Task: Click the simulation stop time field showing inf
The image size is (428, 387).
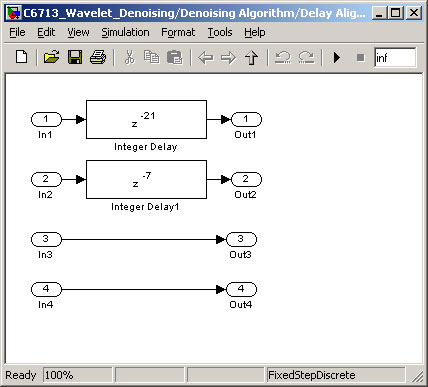Action: pos(395,58)
